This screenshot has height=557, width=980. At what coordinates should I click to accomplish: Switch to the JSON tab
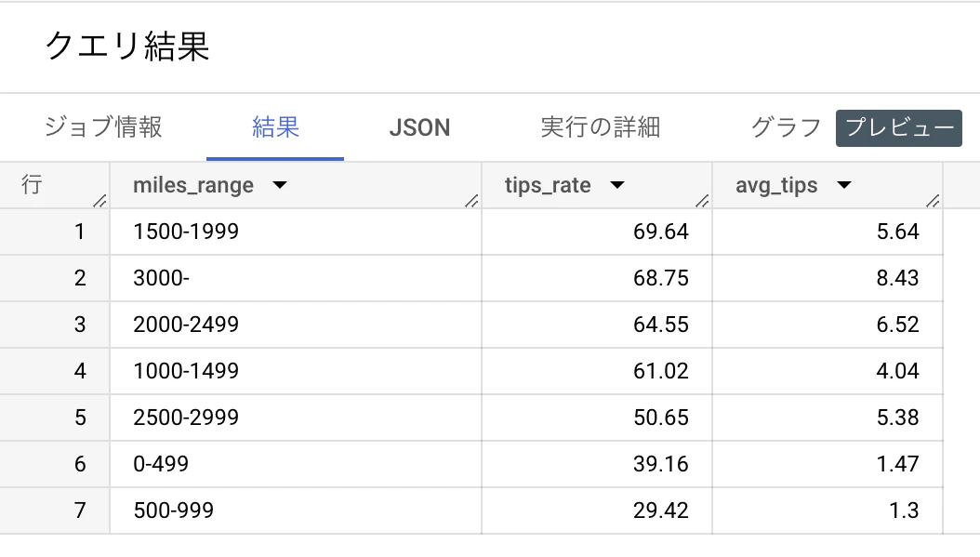(418, 127)
